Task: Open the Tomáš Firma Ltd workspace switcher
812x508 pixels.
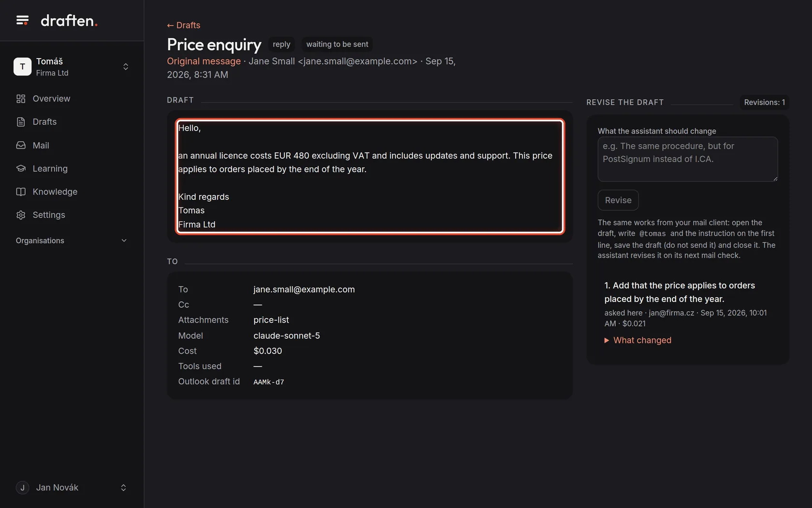Action: [72, 67]
